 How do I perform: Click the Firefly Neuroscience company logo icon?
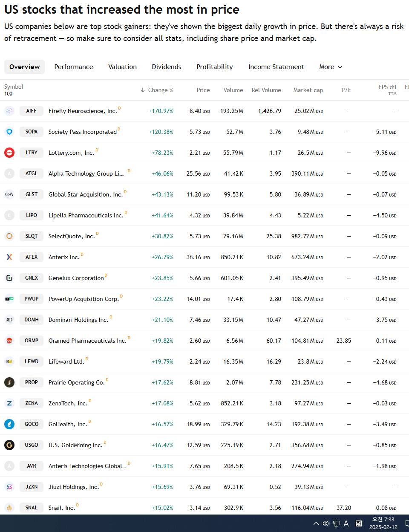click(9, 111)
